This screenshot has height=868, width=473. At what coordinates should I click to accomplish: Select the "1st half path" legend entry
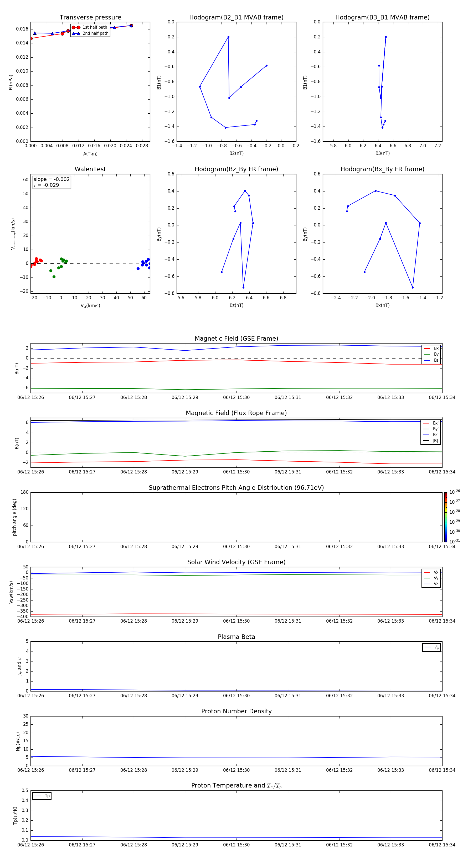90,27
